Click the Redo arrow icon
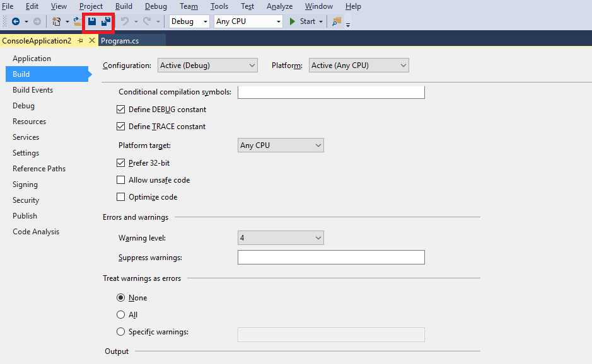592x364 pixels. [147, 21]
